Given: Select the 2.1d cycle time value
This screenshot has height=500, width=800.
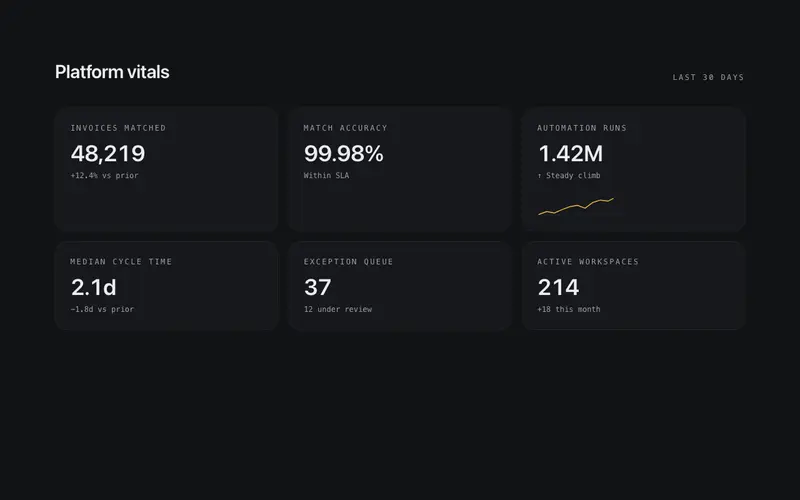Looking at the screenshot, I should [x=93, y=287].
